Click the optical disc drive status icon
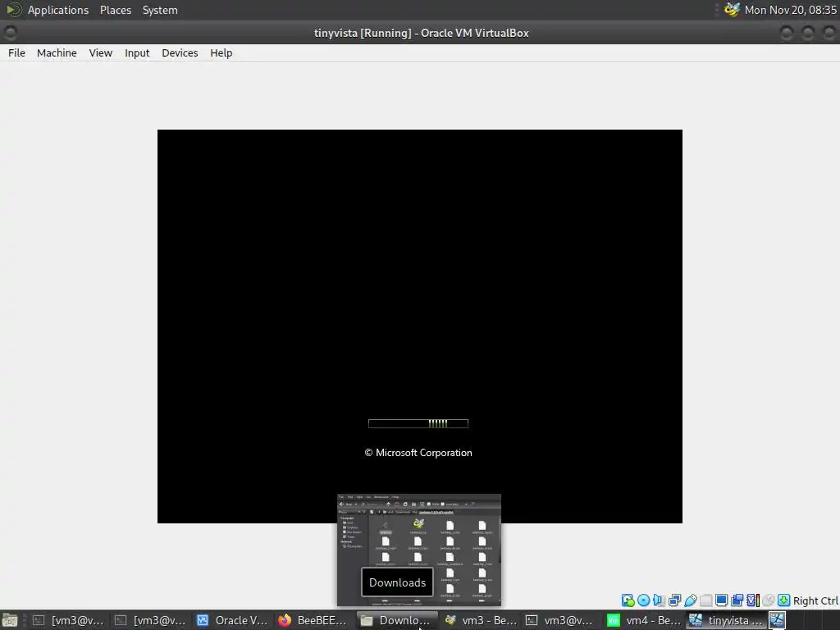This screenshot has height=630, width=840. [x=643, y=600]
